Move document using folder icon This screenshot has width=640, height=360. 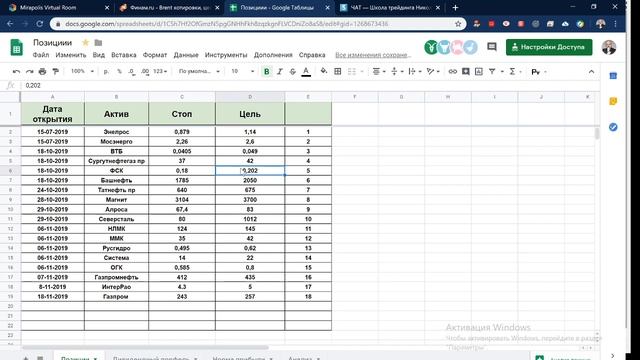pyautogui.click(x=98, y=42)
